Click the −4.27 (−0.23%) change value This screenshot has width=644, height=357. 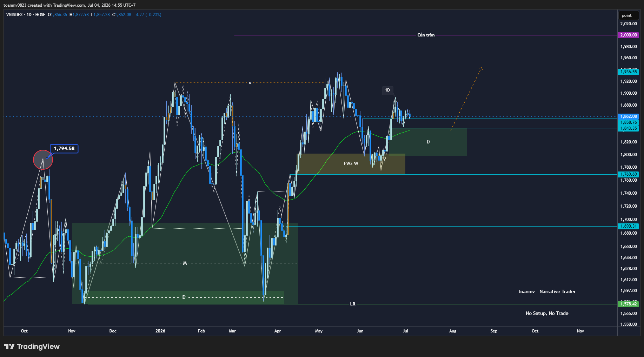tap(147, 15)
